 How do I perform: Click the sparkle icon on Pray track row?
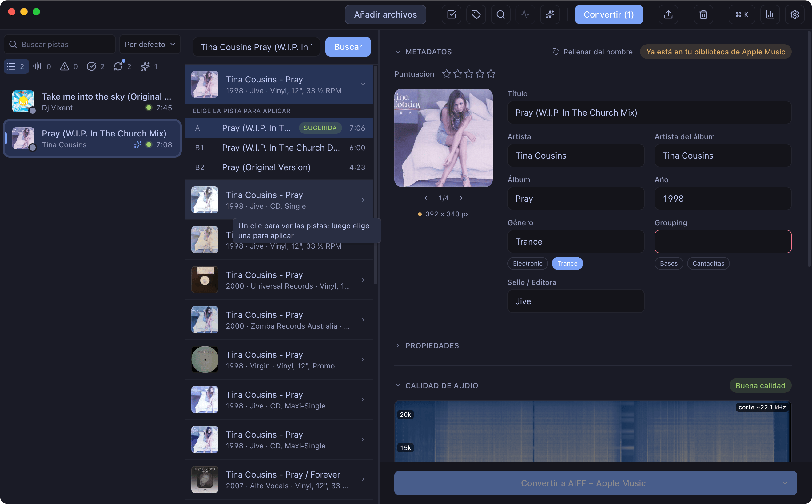[138, 144]
